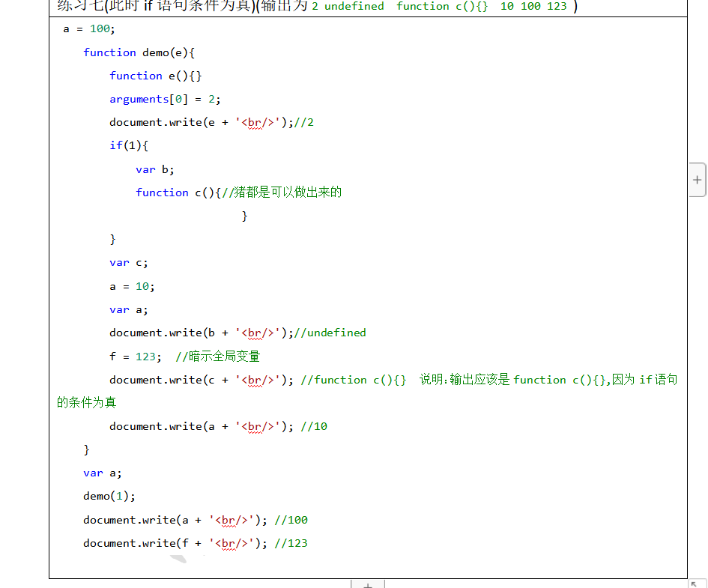
Task: Click the '//123' comment
Action: 291,543
